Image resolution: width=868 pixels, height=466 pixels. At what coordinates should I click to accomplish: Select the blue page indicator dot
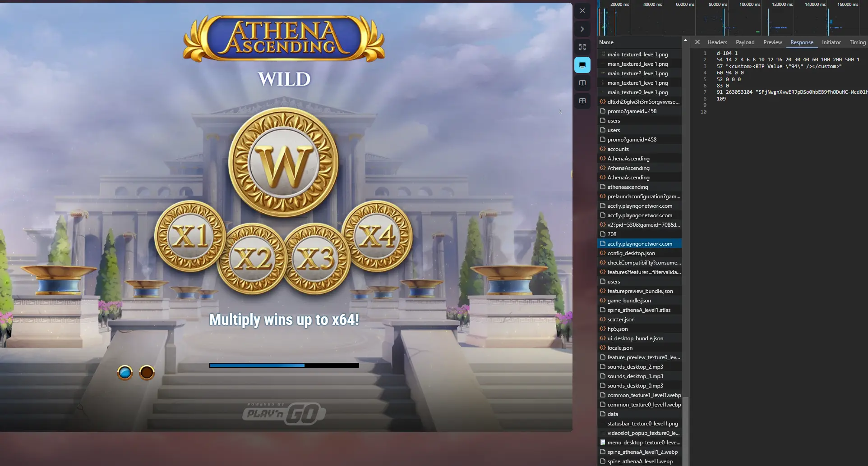pyautogui.click(x=125, y=373)
